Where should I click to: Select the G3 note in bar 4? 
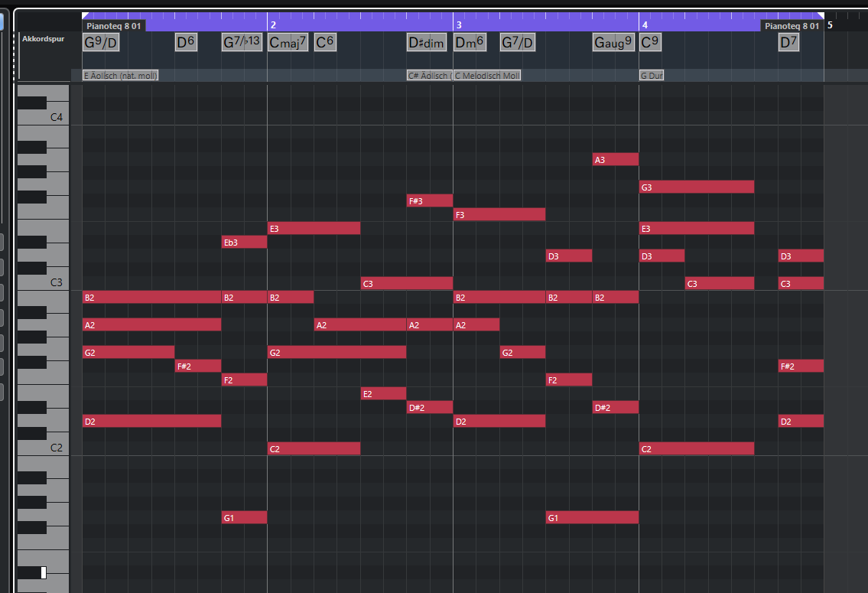coord(696,187)
